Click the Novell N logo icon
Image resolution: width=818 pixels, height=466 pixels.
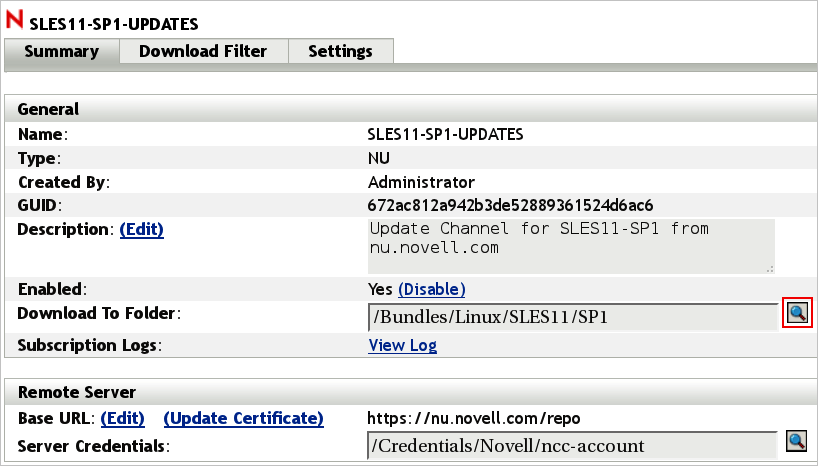[x=14, y=21]
